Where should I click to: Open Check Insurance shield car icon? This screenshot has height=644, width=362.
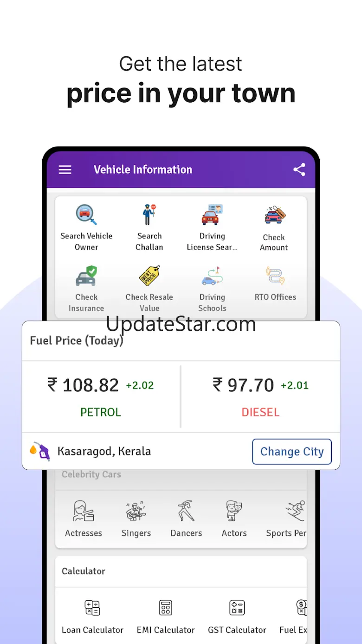[x=86, y=276]
